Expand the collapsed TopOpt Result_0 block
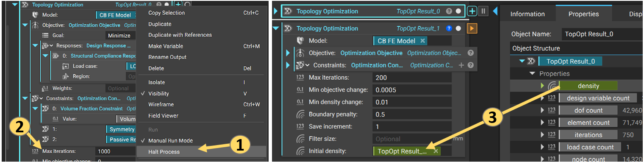The image size is (644, 162). click(x=276, y=11)
